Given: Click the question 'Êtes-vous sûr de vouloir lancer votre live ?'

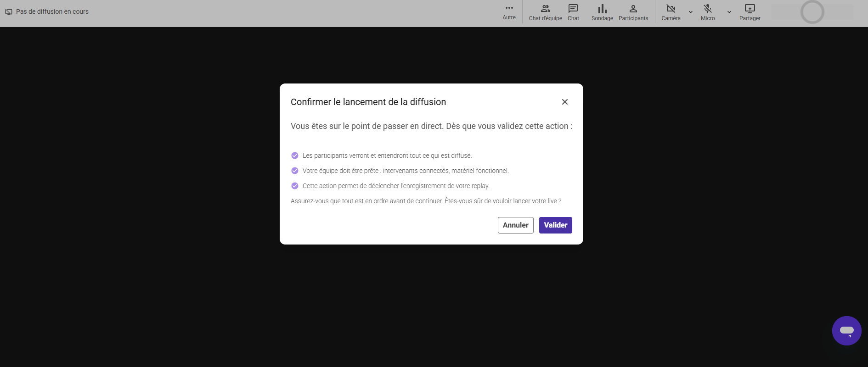Looking at the screenshot, I should click(503, 201).
